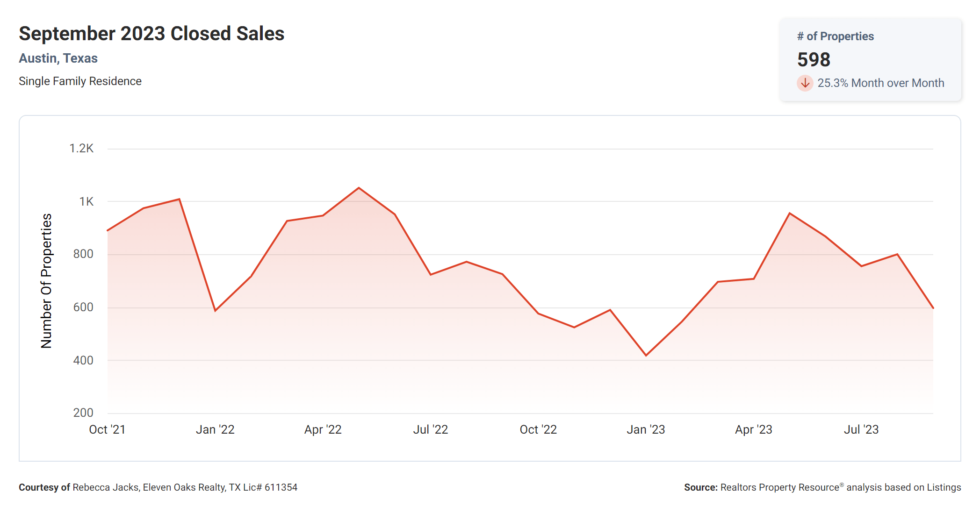This screenshot has height=514, width=980.
Task: Open the 'Austin, Texas' location link
Action: 58,58
